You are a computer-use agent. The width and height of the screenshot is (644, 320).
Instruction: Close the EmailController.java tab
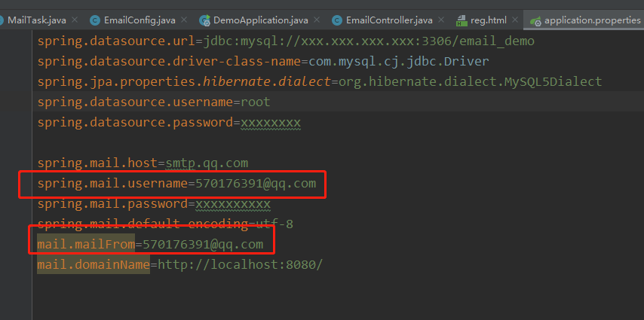pyautogui.click(x=441, y=20)
